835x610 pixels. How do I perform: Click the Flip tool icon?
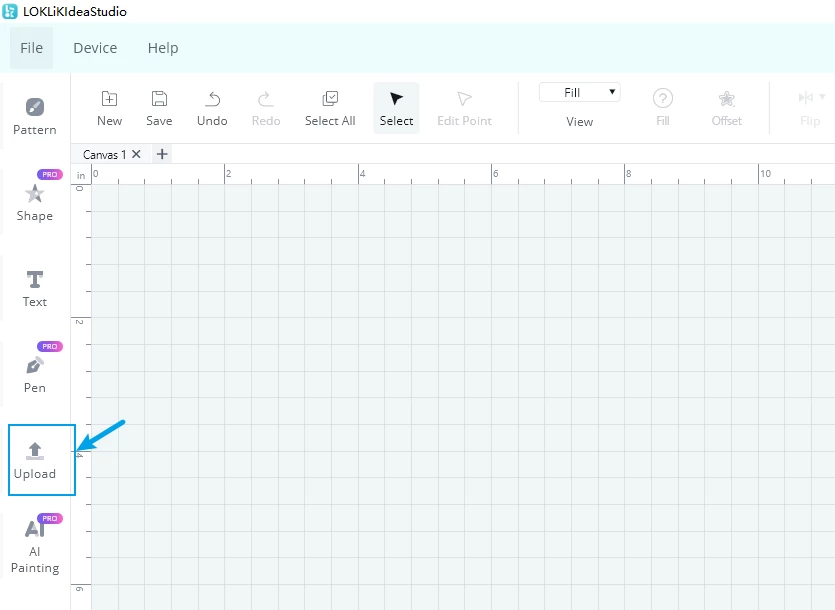point(805,97)
